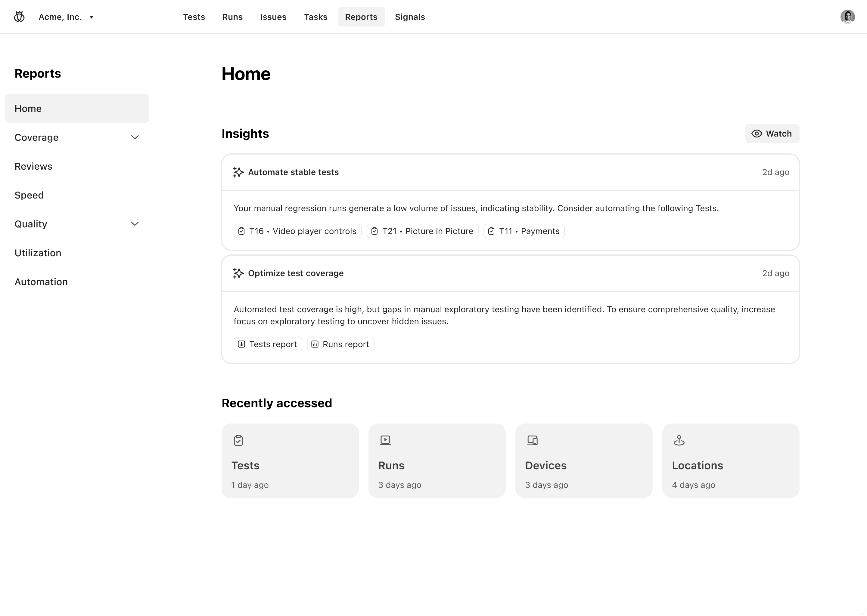Switch to the Signals tab
Image resolution: width=867 pixels, height=616 pixels.
(x=410, y=17)
